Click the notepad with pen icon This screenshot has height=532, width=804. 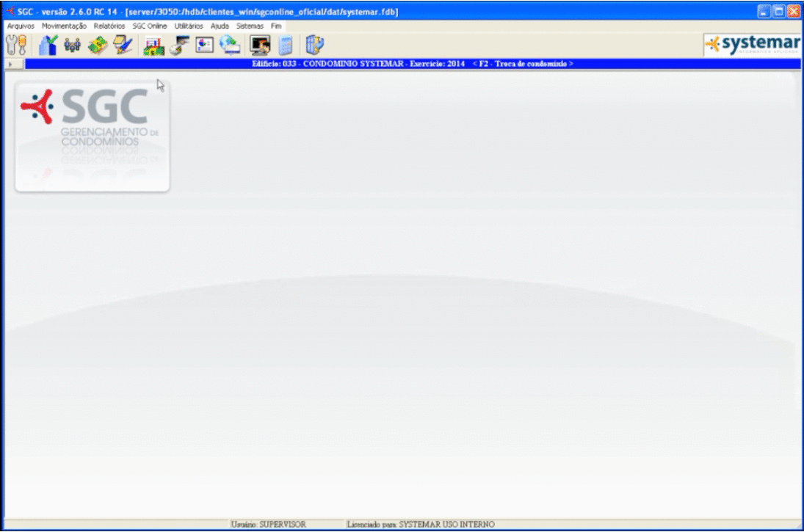[x=122, y=45]
